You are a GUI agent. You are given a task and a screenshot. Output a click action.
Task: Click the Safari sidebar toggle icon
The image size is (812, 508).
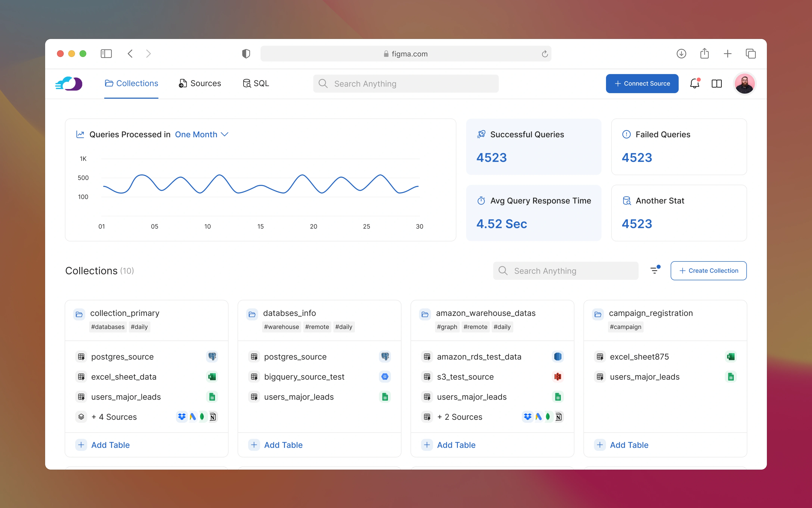[x=106, y=54]
